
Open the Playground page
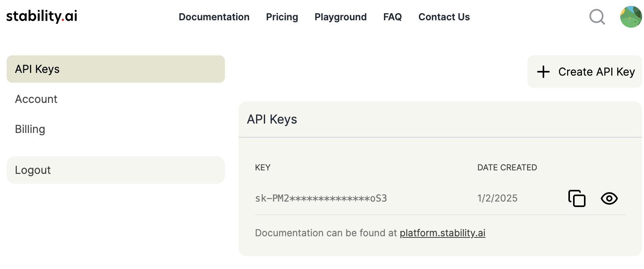tap(340, 17)
